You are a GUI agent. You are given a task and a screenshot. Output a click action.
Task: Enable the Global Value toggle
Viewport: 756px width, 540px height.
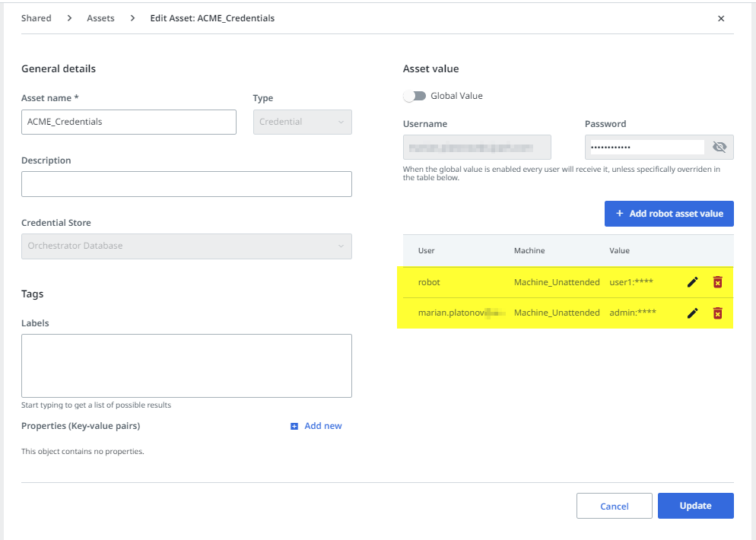tap(415, 95)
